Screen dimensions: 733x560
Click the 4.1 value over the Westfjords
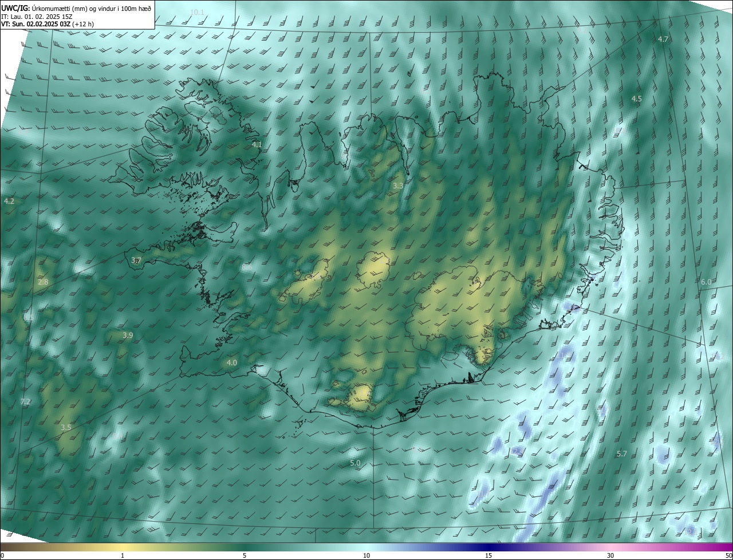[257, 145]
